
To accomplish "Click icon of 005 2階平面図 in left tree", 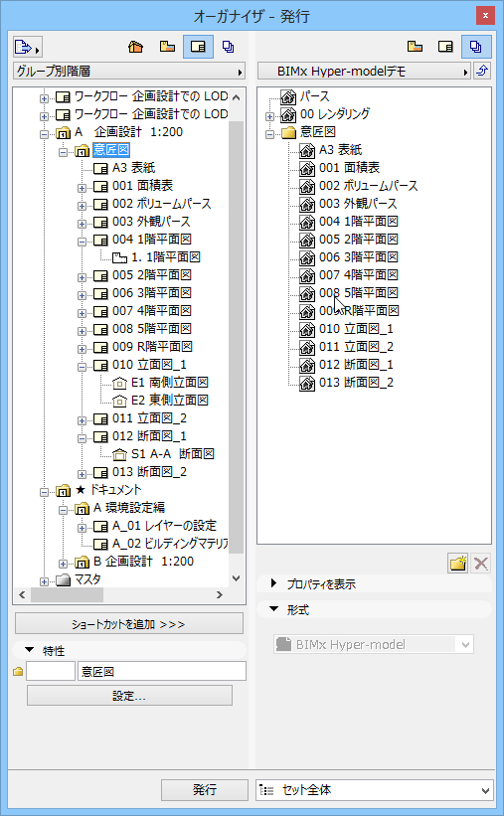I will (101, 276).
